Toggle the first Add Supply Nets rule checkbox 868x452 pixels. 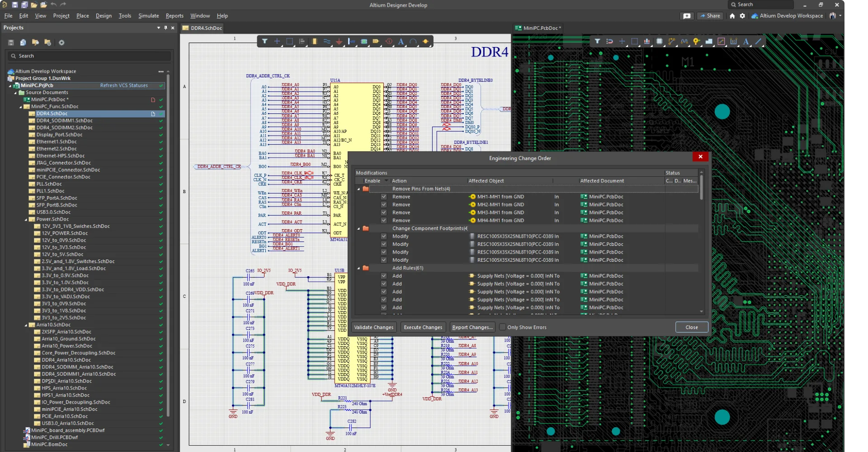(384, 276)
